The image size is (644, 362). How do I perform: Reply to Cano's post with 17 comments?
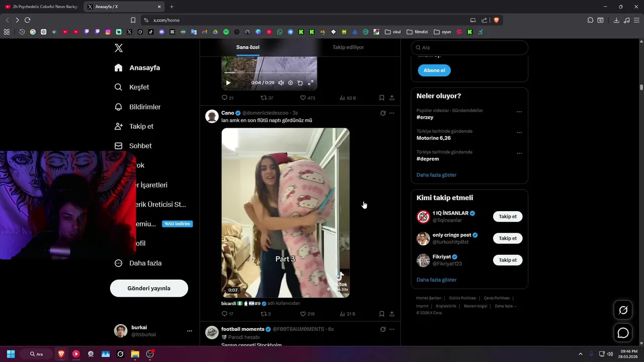click(x=227, y=314)
